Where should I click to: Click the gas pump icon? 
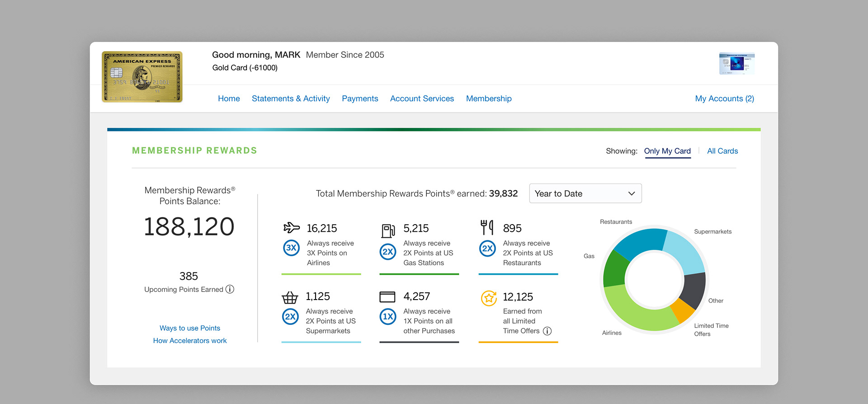388,230
